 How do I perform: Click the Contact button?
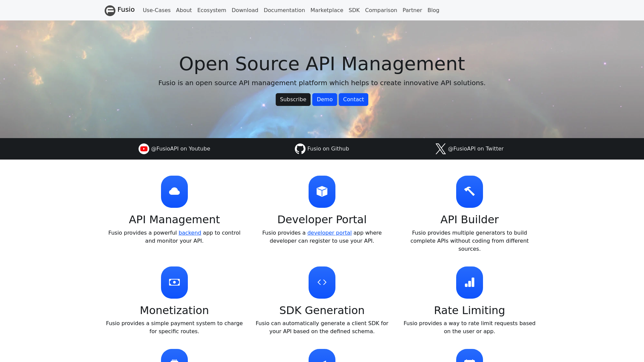coord(354,100)
